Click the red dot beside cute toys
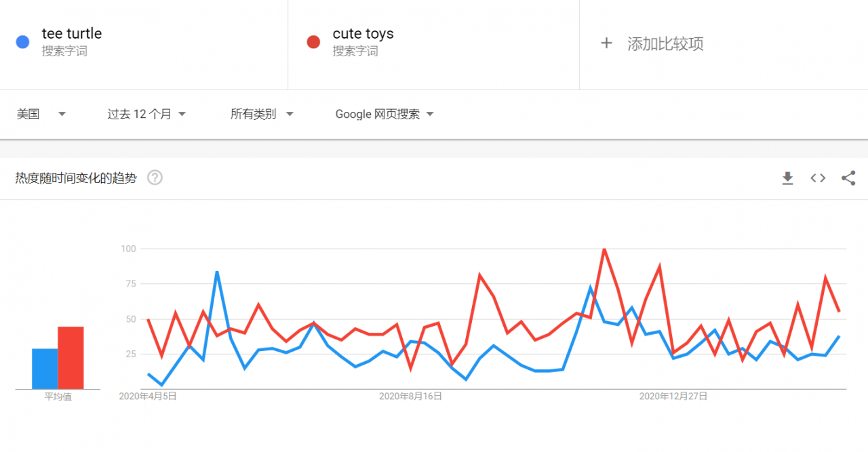This screenshot has height=452, width=868. click(313, 42)
